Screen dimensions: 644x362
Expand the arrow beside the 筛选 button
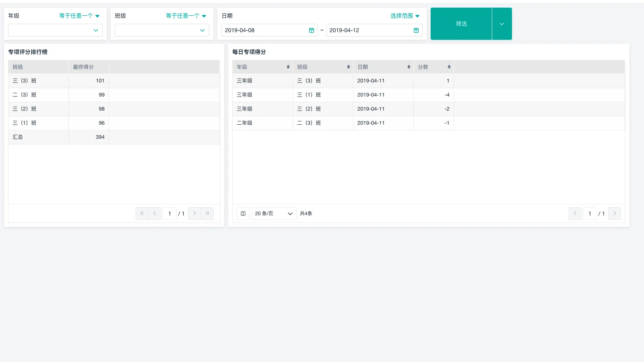point(502,23)
